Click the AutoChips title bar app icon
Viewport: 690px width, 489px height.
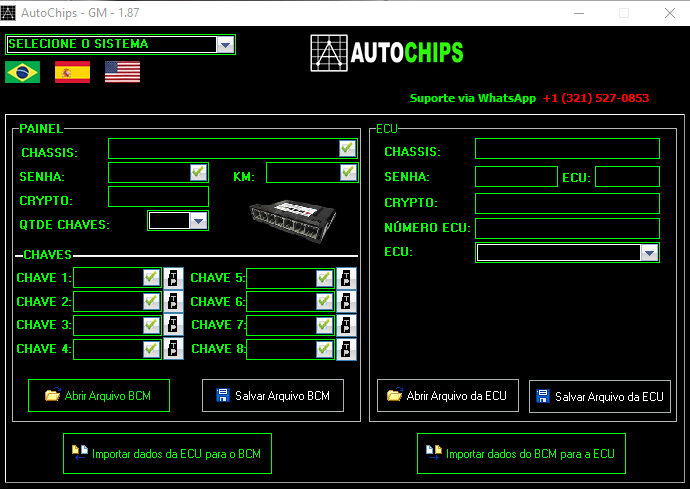8,13
